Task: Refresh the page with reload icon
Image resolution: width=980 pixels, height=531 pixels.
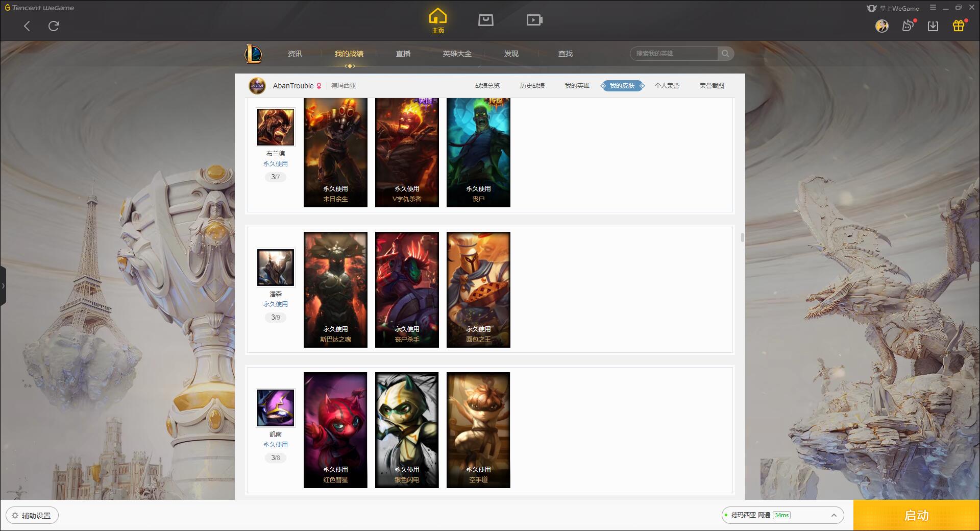Action: pyautogui.click(x=54, y=26)
